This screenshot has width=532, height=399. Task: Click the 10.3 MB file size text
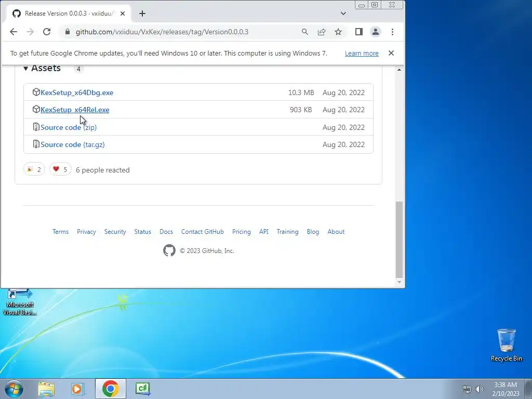[301, 92]
